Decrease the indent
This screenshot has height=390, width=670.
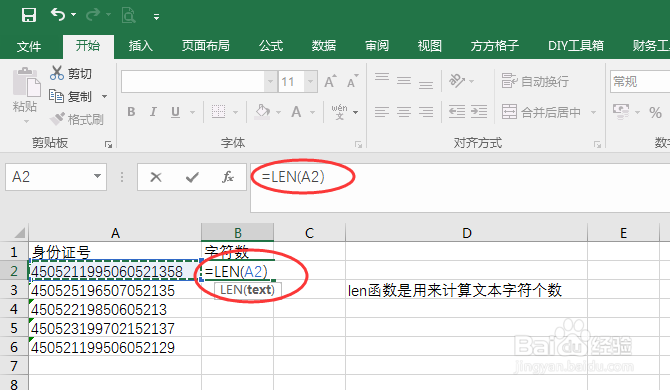point(457,112)
